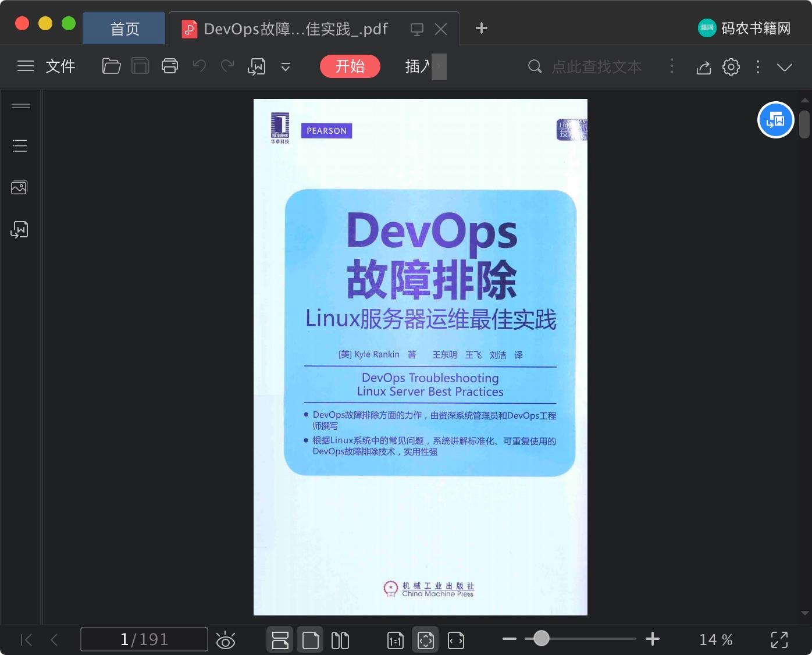Select the 插入 ribbon tab
Screen dimensions: 812x655
coord(418,66)
